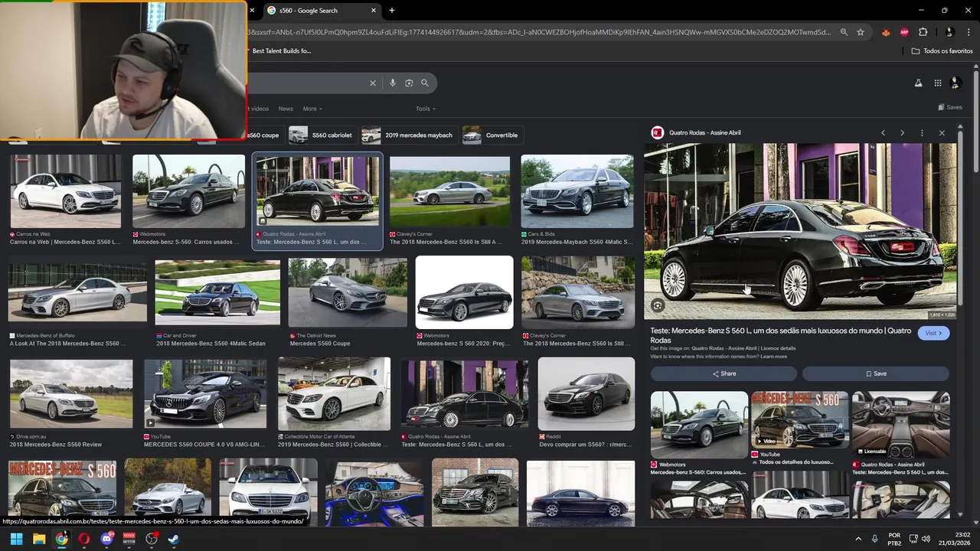Filter by S560 cabriolet chip
The height and width of the screenshot is (551, 980).
[x=322, y=135]
